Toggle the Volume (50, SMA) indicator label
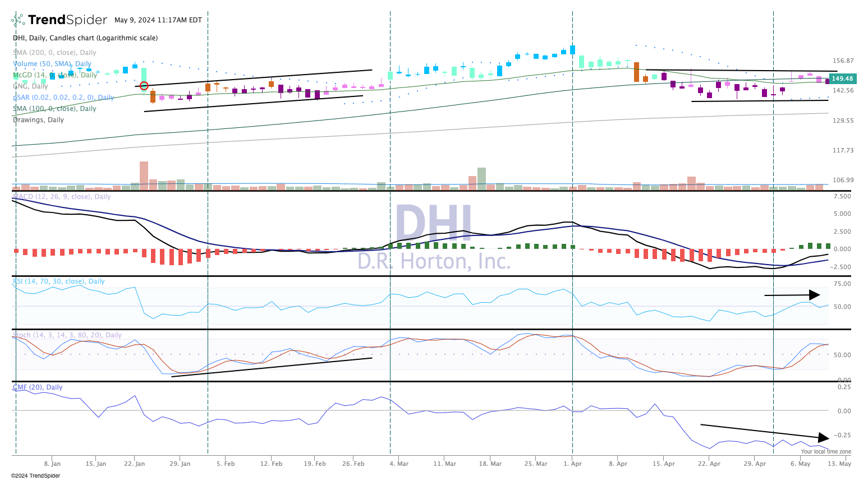 pyautogui.click(x=52, y=64)
